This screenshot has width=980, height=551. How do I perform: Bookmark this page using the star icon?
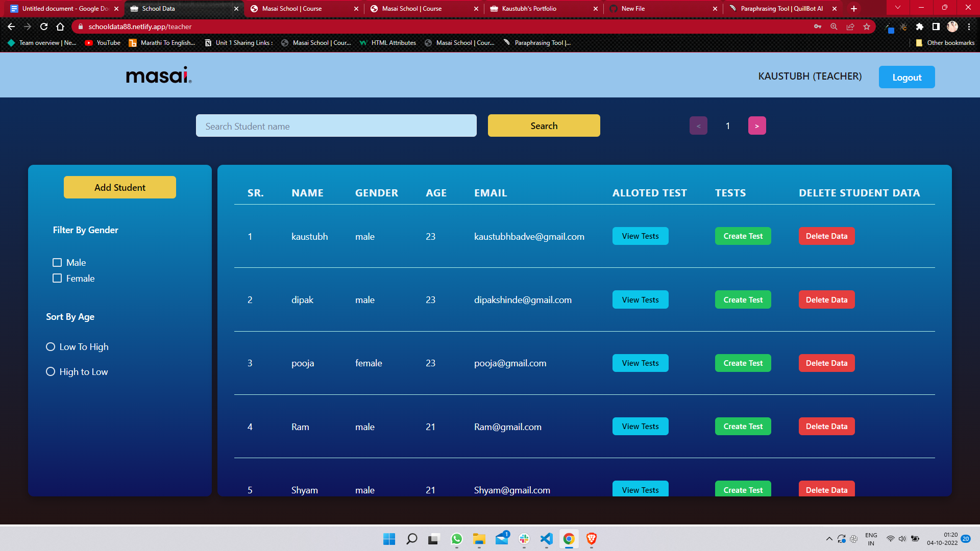[866, 26]
